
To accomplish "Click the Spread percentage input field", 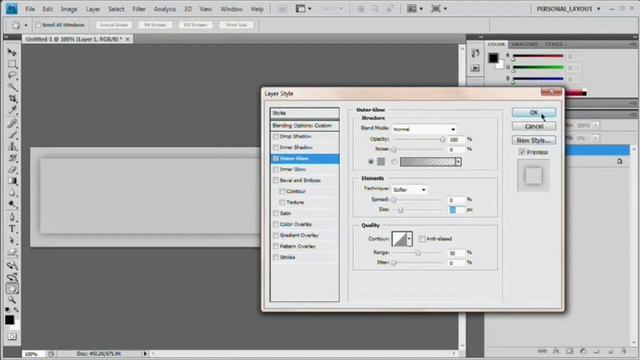I will [456, 200].
